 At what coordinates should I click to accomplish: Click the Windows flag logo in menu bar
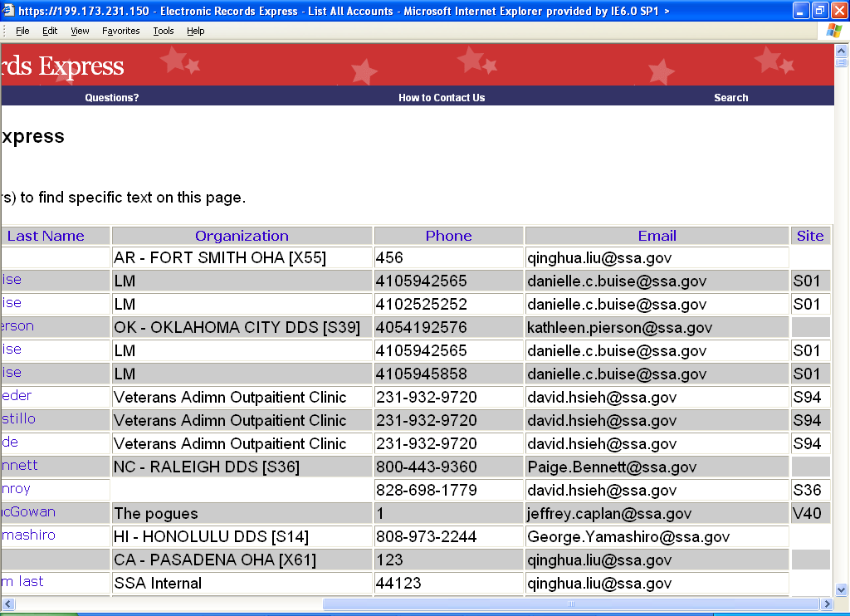click(834, 31)
